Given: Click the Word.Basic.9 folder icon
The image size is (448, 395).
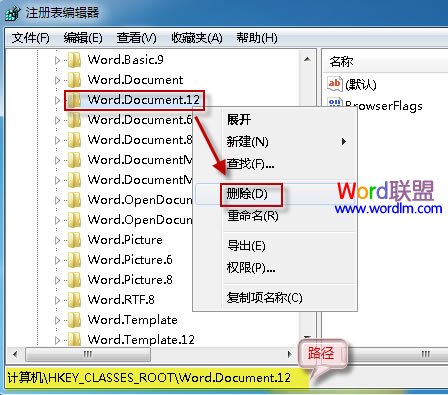Looking at the screenshot, I should (74, 60).
